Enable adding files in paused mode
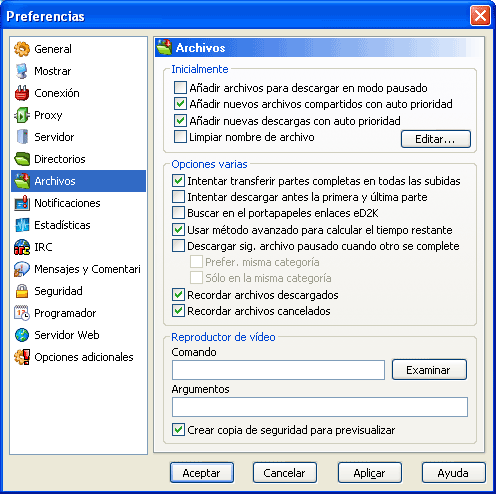496x494 pixels. (180, 88)
